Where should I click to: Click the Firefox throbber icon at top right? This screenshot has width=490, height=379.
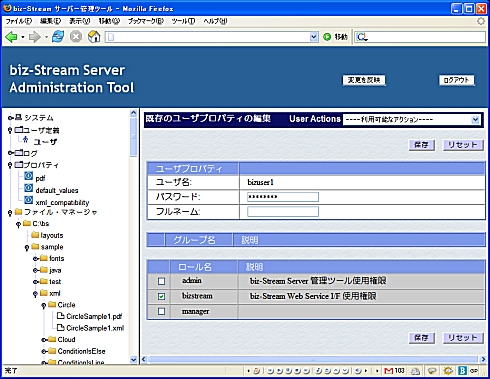pyautogui.click(x=481, y=21)
